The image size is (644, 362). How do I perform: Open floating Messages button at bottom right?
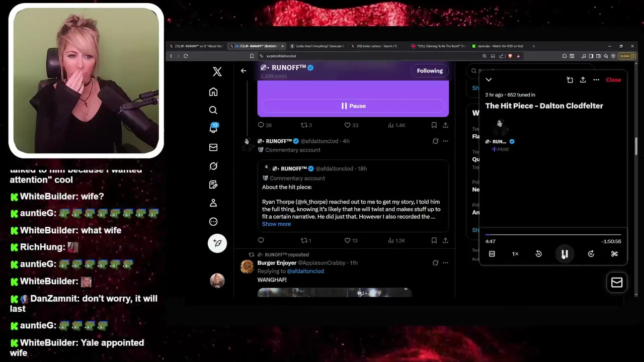pos(617,283)
